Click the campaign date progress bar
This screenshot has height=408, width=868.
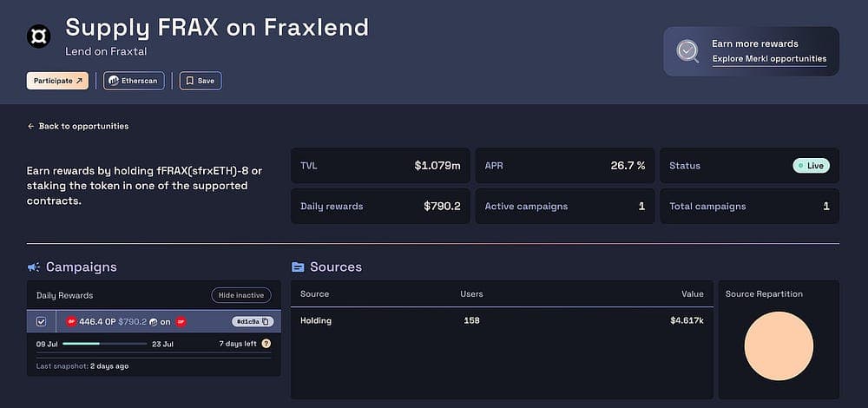(105, 344)
